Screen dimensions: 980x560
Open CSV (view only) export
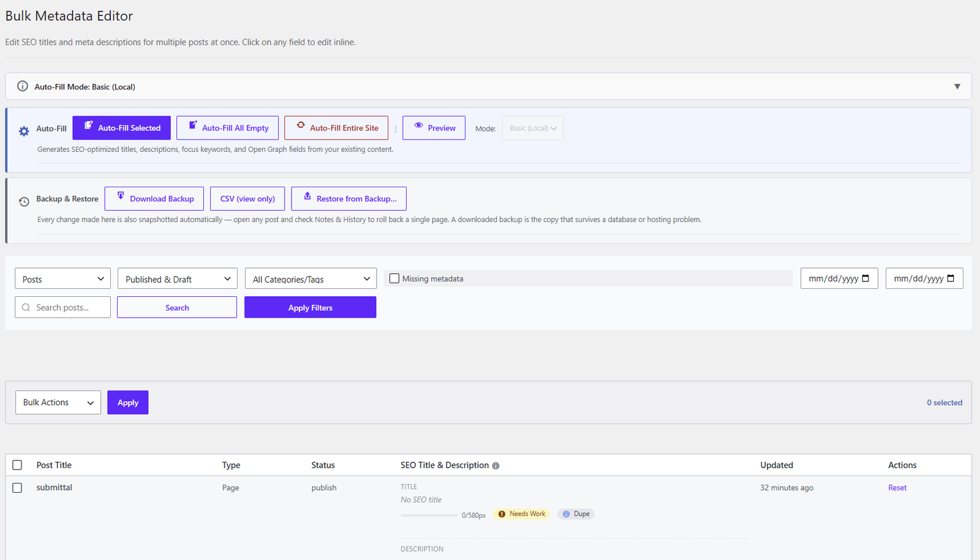pos(247,199)
